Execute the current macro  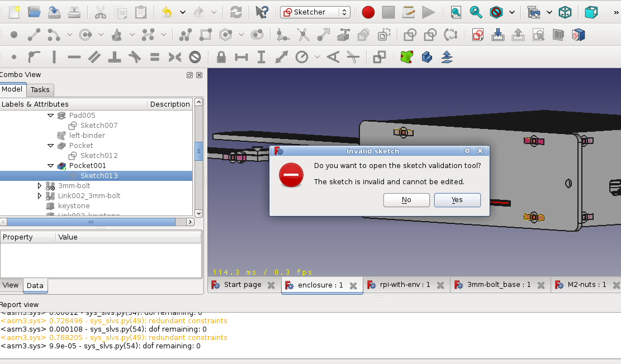click(429, 12)
